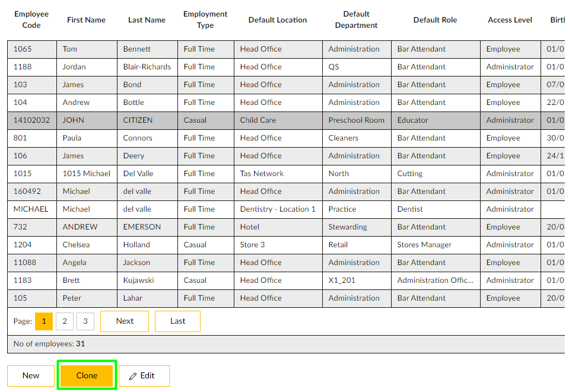Click Brett Kujawski's employee record
Viewport: 572px width, 392px height.
coord(138,281)
